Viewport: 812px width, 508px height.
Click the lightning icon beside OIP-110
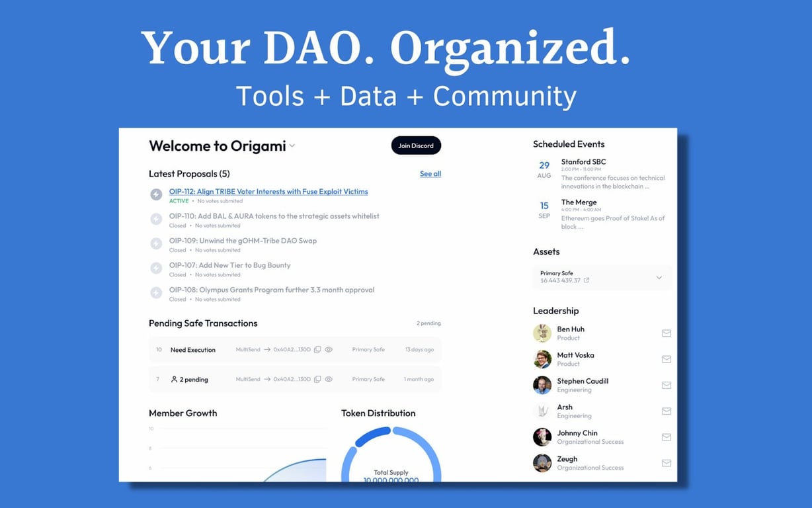(156, 219)
